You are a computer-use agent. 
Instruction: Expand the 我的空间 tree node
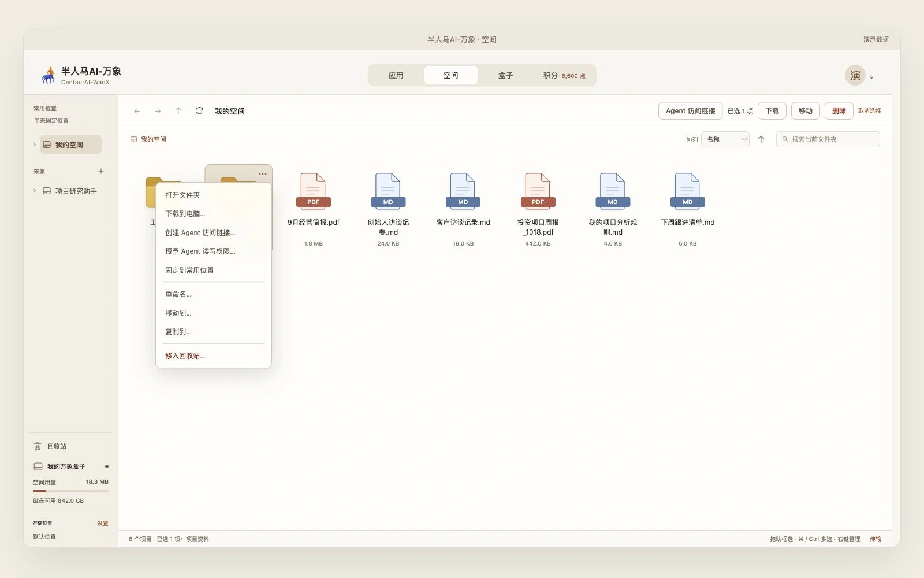pyautogui.click(x=35, y=144)
